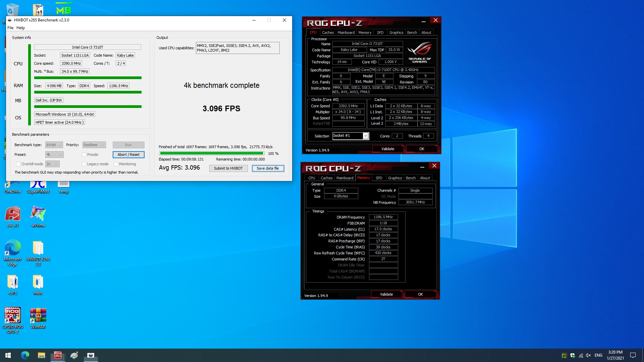Image resolution: width=644 pixels, height=362 pixels.
Task: Click the muted volume tray icon
Action: [x=588, y=356]
